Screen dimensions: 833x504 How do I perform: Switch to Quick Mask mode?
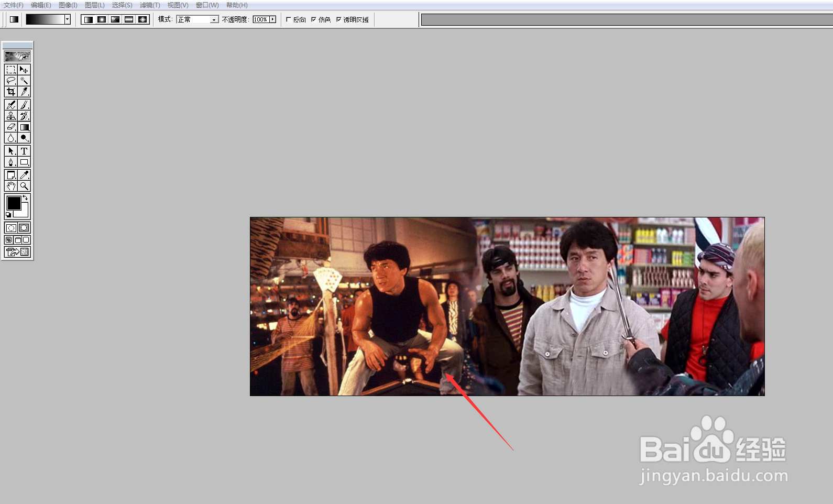click(24, 228)
